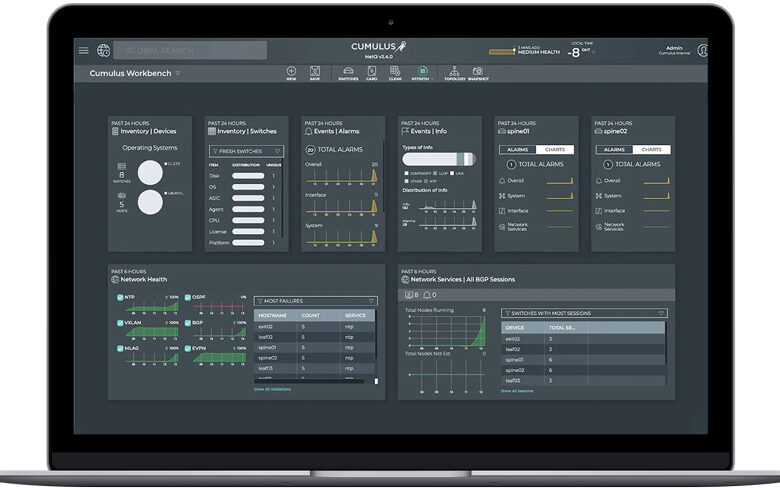Open the Inventory | Switches card icon
This screenshot has width=780, height=490.
point(211,131)
